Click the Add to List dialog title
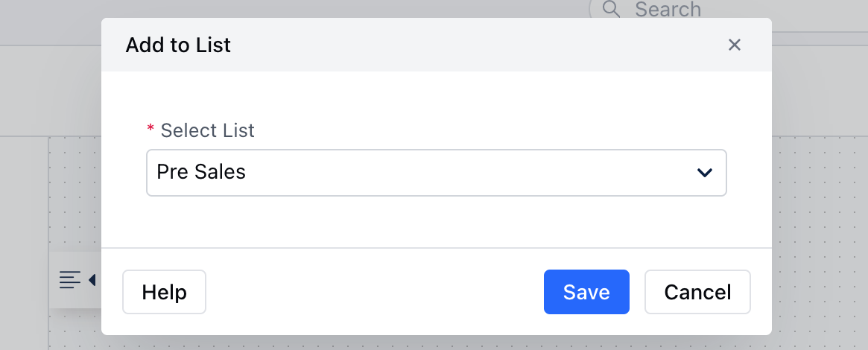Viewport: 868px width, 350px height. click(177, 45)
